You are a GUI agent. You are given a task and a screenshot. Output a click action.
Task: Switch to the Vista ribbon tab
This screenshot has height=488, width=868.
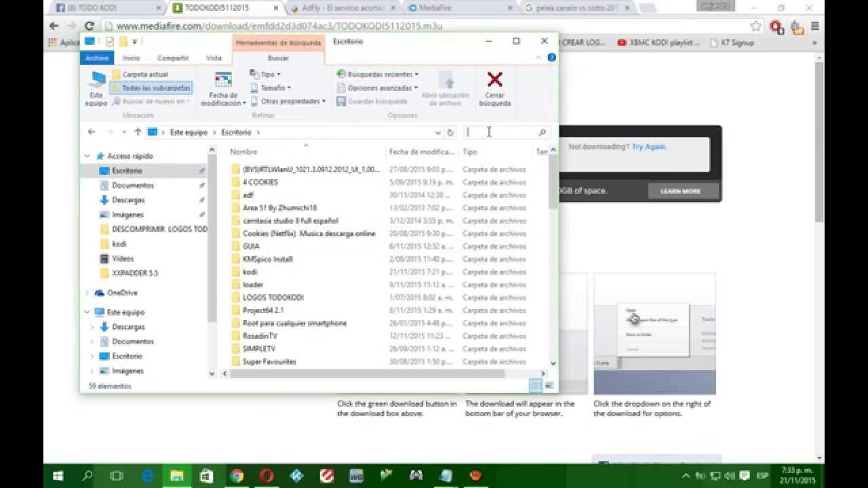pyautogui.click(x=214, y=58)
